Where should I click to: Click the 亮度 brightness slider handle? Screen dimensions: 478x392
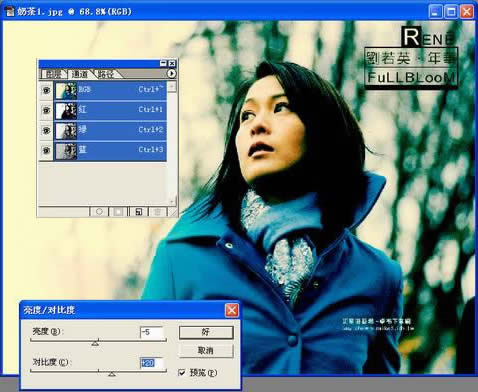pyautogui.click(x=95, y=342)
